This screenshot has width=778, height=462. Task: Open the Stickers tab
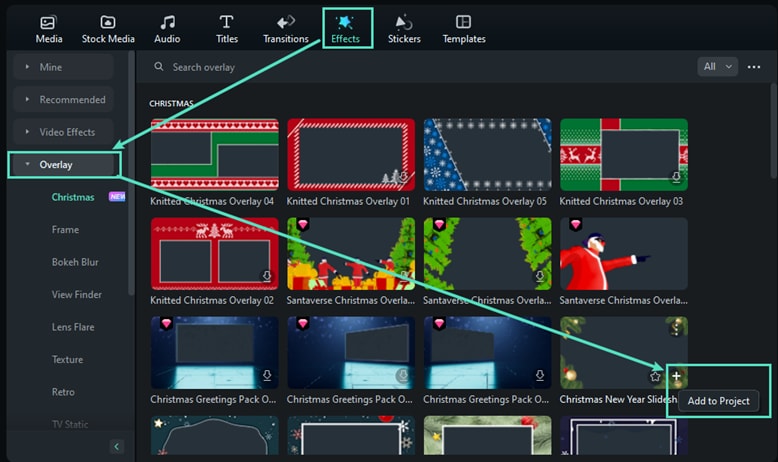click(x=404, y=29)
